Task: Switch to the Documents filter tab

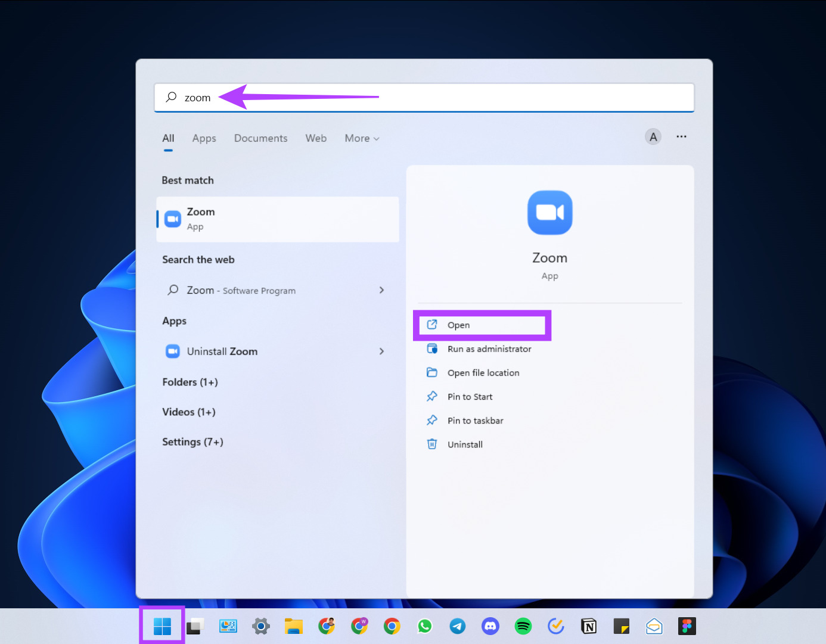Action: point(261,138)
